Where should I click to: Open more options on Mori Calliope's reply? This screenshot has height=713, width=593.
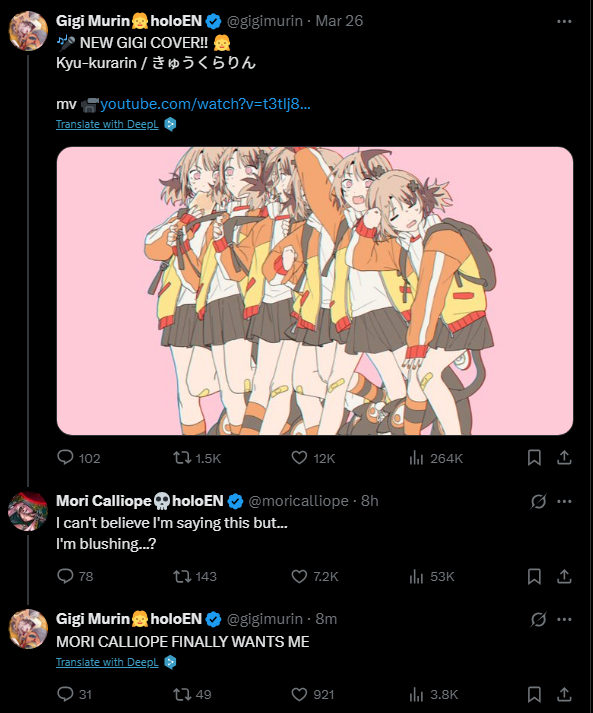click(564, 501)
